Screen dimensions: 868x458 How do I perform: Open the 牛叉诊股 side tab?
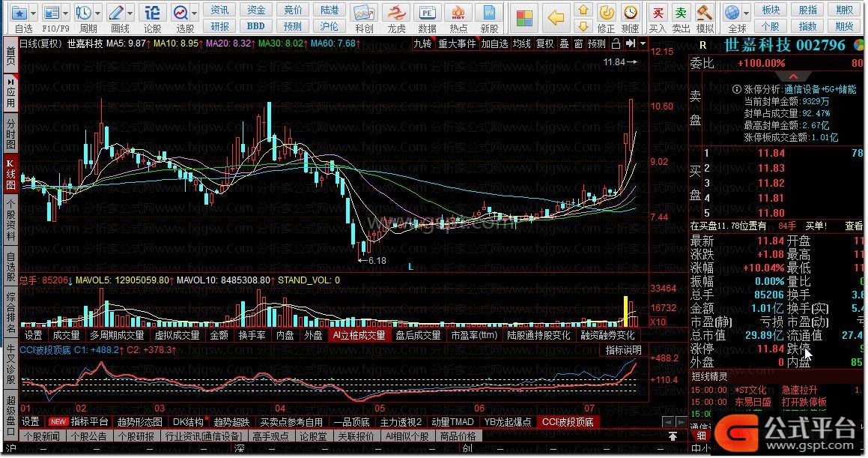[10, 365]
